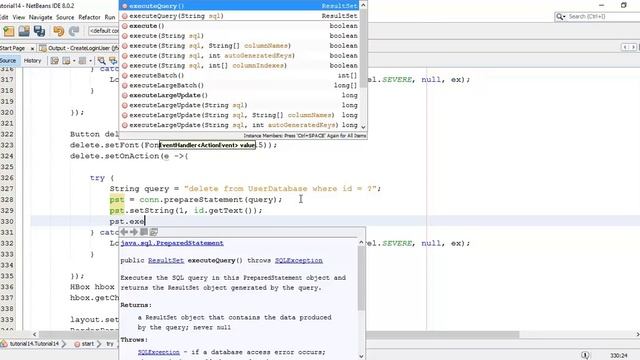This screenshot has width=640, height=360.
Task: Click Javadoc popup Open Source icon
Action: 153,232
